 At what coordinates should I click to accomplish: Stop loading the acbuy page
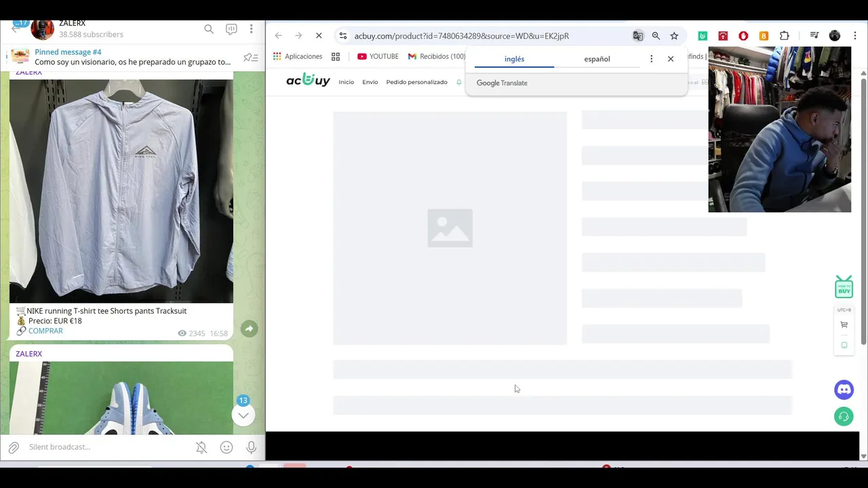point(319,36)
